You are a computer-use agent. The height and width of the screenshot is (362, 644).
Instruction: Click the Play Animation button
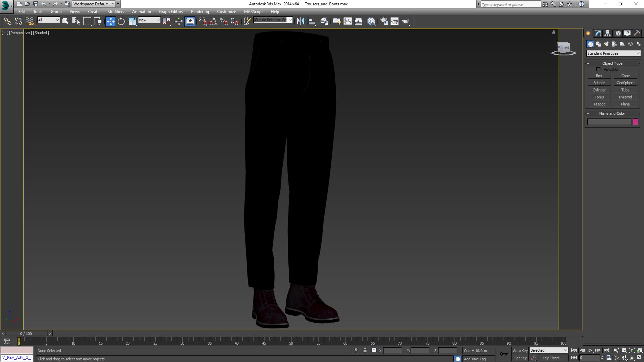coord(590,350)
